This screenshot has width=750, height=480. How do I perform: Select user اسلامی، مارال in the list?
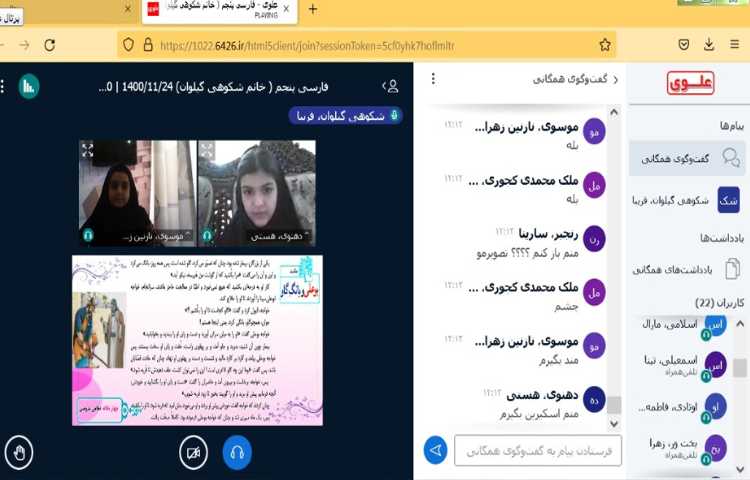pyautogui.click(x=685, y=326)
